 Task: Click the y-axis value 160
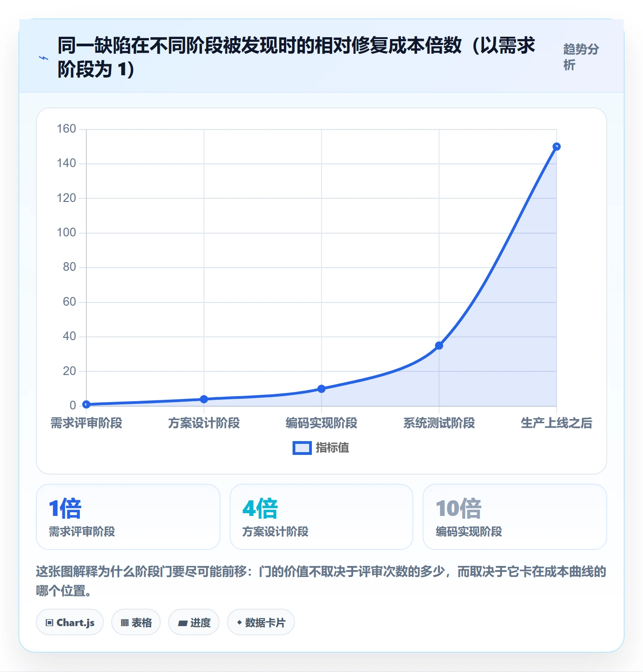pyautogui.click(x=66, y=129)
